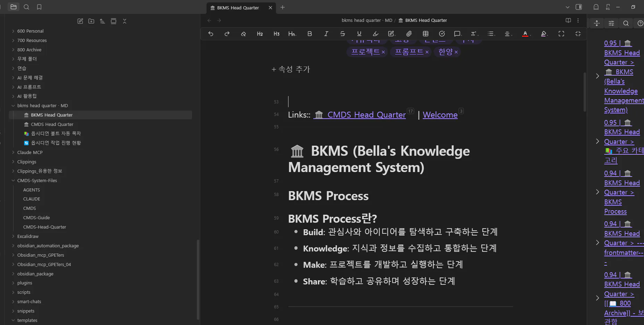Screen dimensions: 644x325
Task: Click the vertical-arrows icon in right panel
Action: (597, 23)
